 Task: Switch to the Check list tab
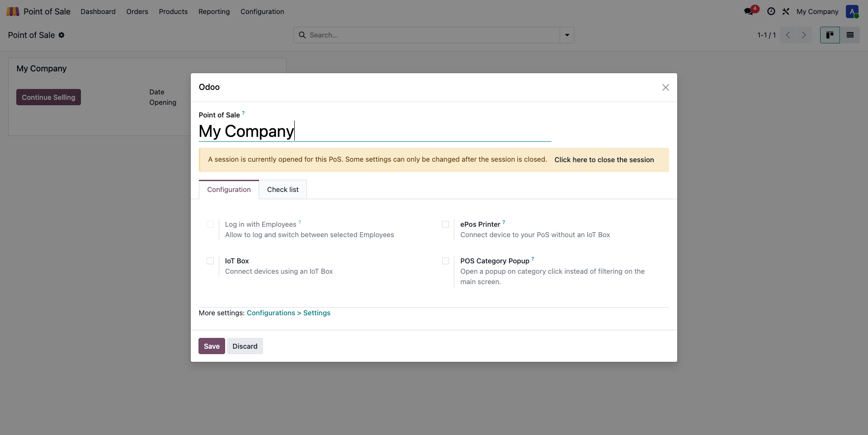tap(283, 189)
